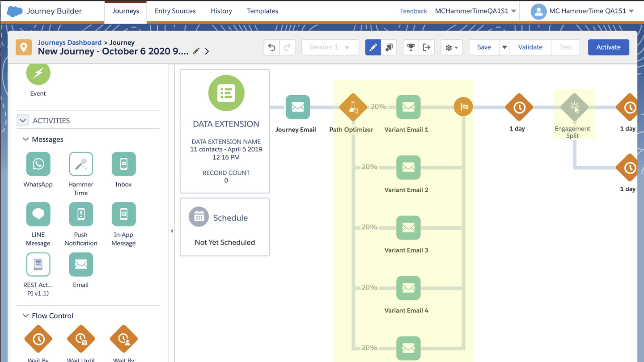Select the REST activity icon in Messages

(x=38, y=265)
